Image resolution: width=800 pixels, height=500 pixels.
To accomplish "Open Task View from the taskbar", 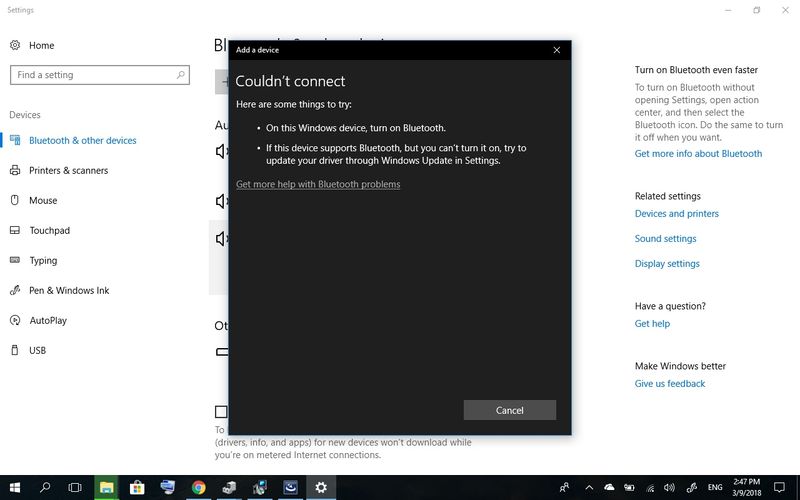I will tap(75, 488).
